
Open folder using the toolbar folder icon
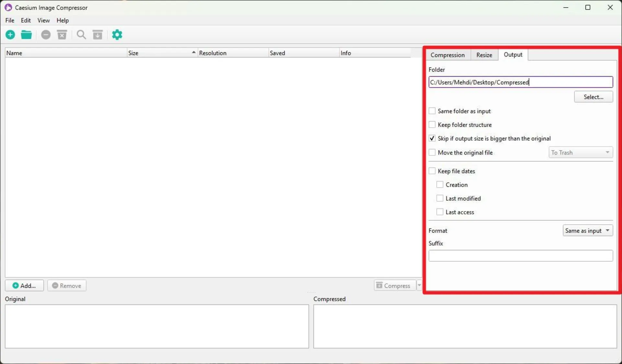26,35
